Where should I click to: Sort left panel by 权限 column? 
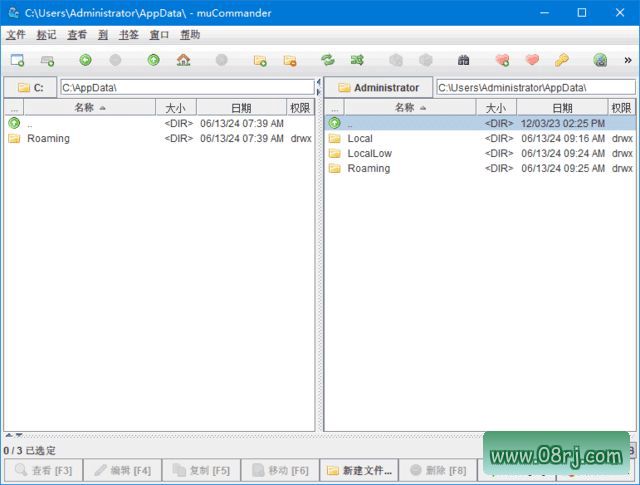click(x=300, y=108)
